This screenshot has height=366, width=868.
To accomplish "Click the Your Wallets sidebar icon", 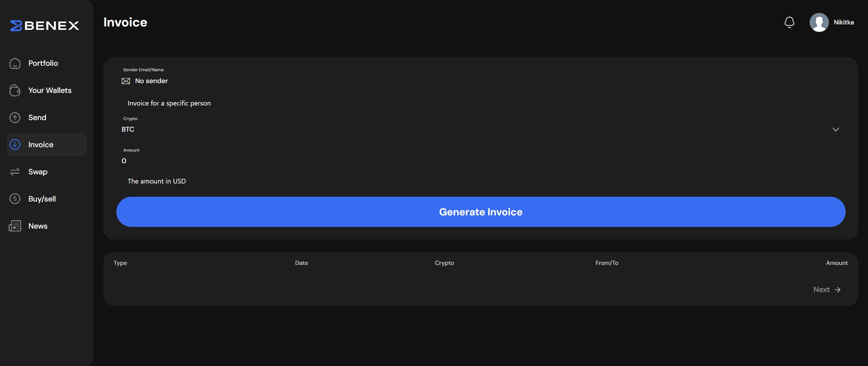I will [15, 90].
